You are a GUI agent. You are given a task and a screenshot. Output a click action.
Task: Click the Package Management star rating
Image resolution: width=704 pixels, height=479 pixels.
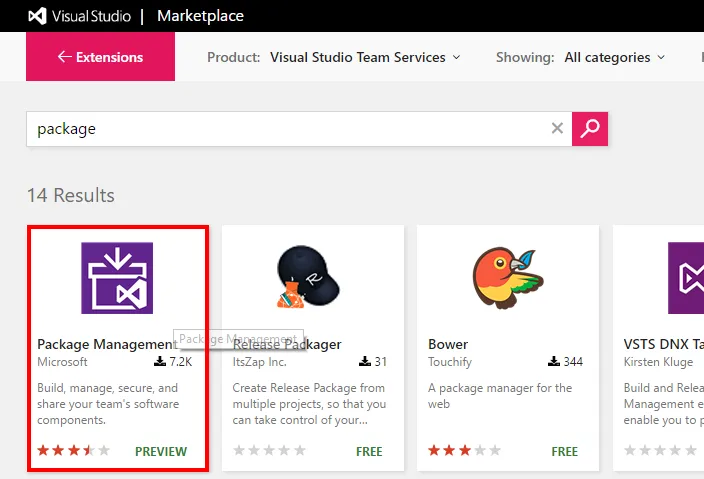74,450
